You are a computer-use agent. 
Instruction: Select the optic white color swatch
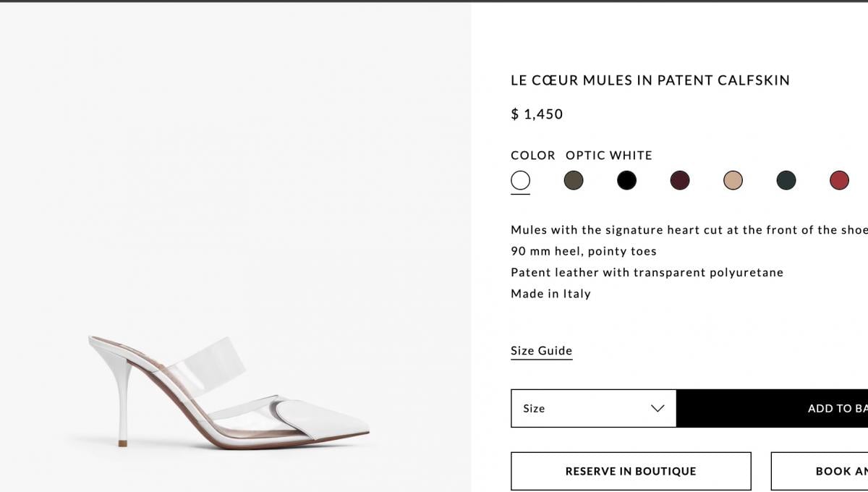[520, 180]
